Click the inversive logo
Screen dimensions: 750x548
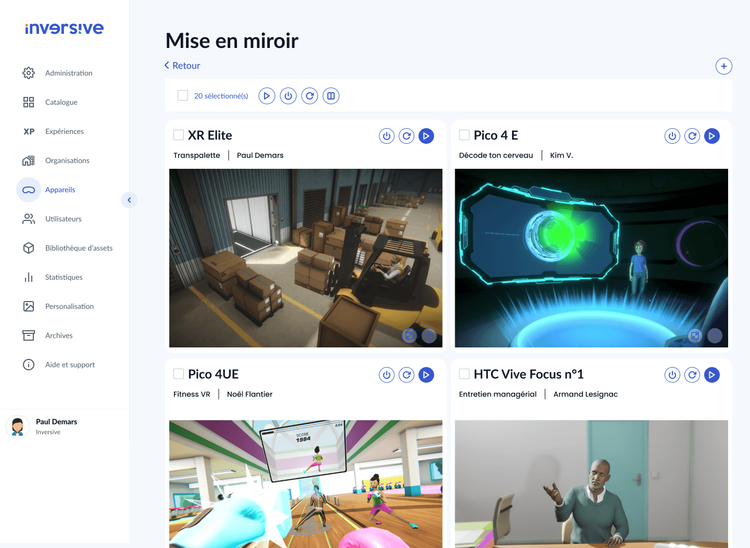coord(64,28)
